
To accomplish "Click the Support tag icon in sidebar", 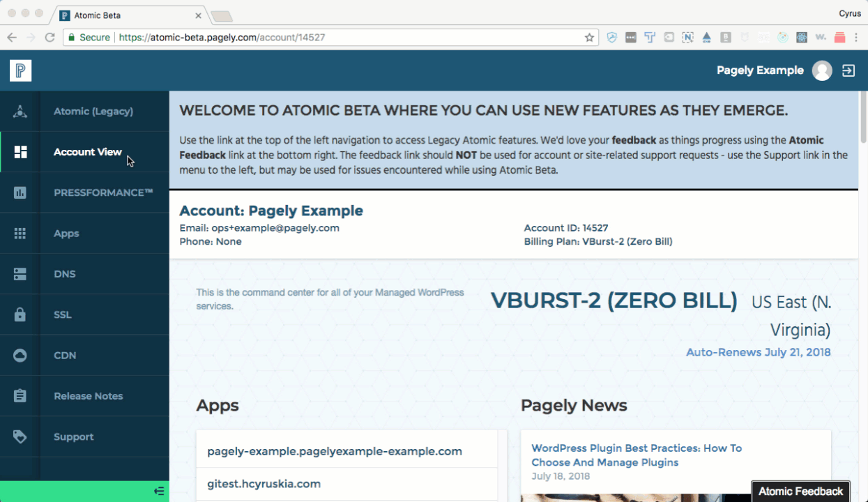I will (20, 436).
